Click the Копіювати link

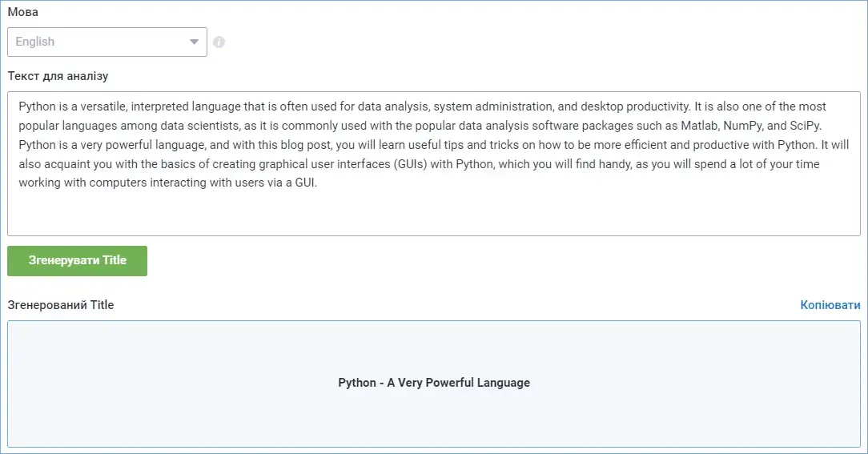pyautogui.click(x=830, y=305)
